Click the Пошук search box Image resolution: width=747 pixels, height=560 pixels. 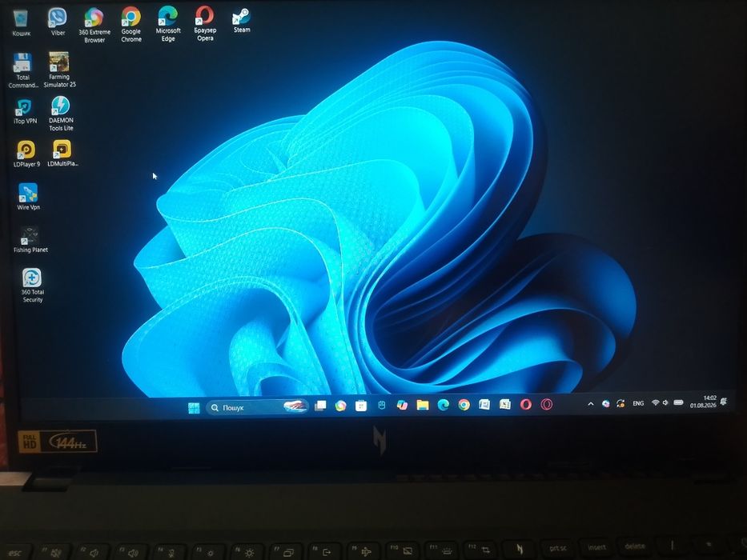coord(257,407)
